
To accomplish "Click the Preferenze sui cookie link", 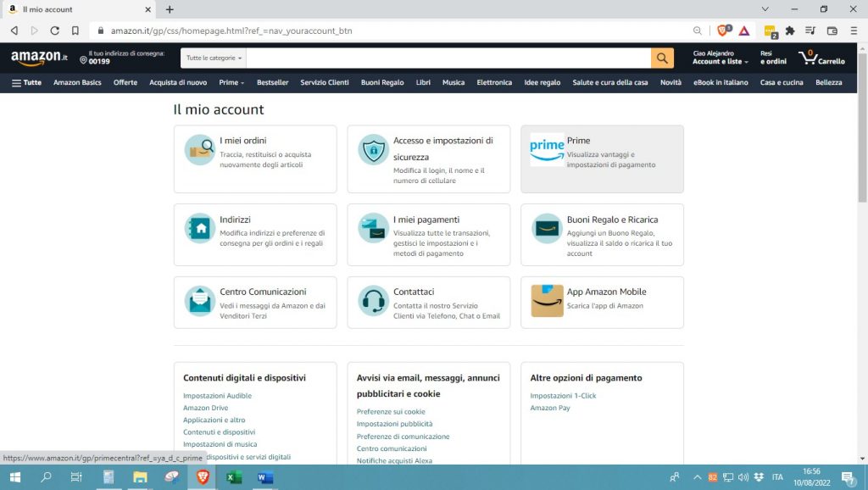I will [391, 411].
